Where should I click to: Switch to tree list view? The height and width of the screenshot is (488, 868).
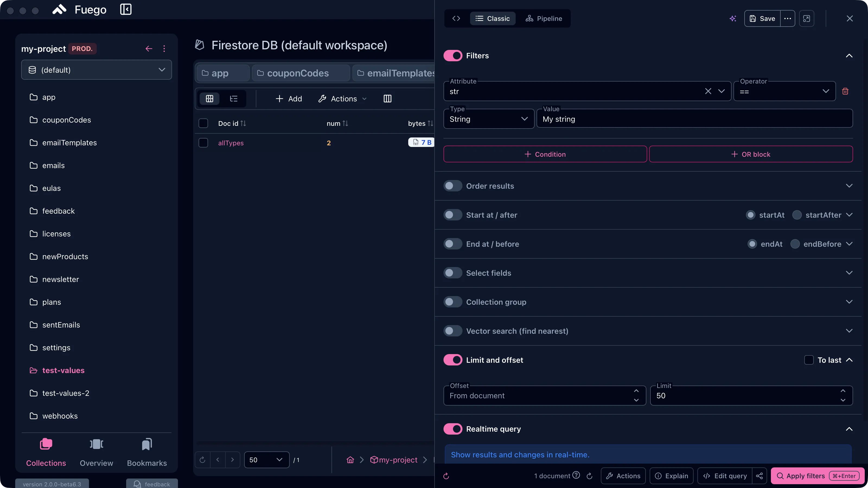tap(234, 99)
